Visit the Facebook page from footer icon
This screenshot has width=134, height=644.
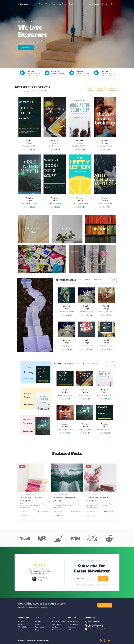point(101,640)
